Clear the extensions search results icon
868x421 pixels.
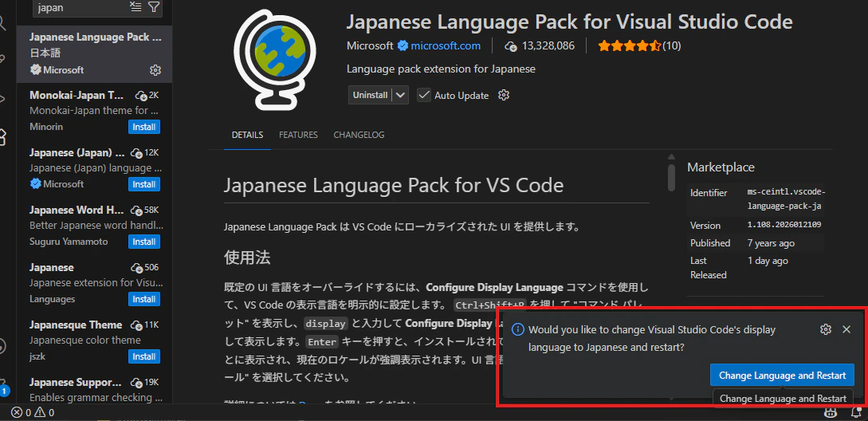click(x=136, y=6)
